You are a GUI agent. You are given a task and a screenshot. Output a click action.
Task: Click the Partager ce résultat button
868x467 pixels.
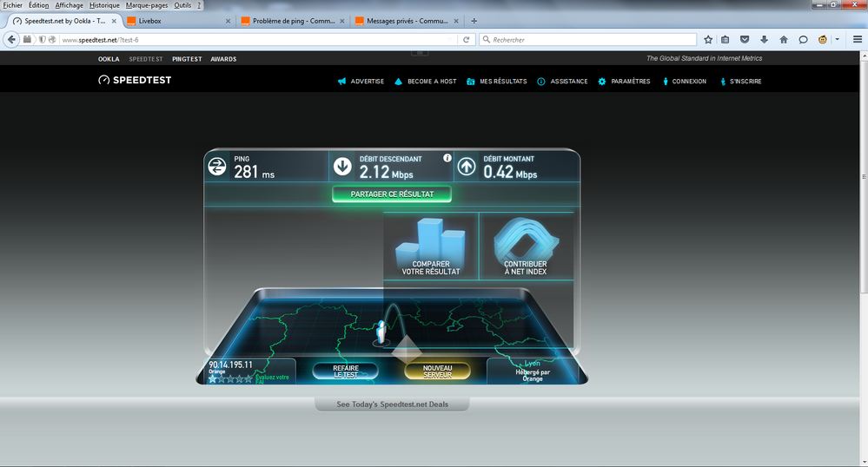tap(392, 194)
